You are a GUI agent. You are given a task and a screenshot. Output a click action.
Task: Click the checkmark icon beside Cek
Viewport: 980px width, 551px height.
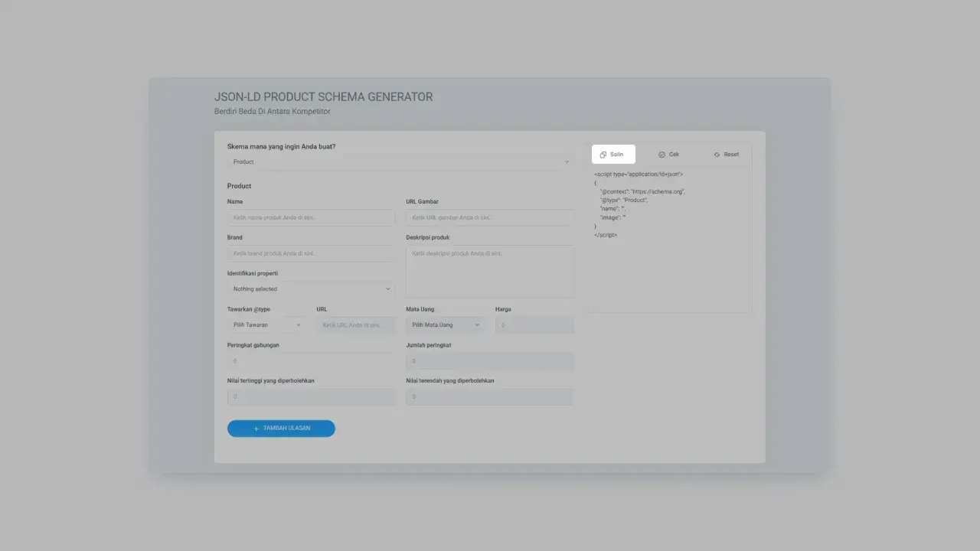[661, 155]
